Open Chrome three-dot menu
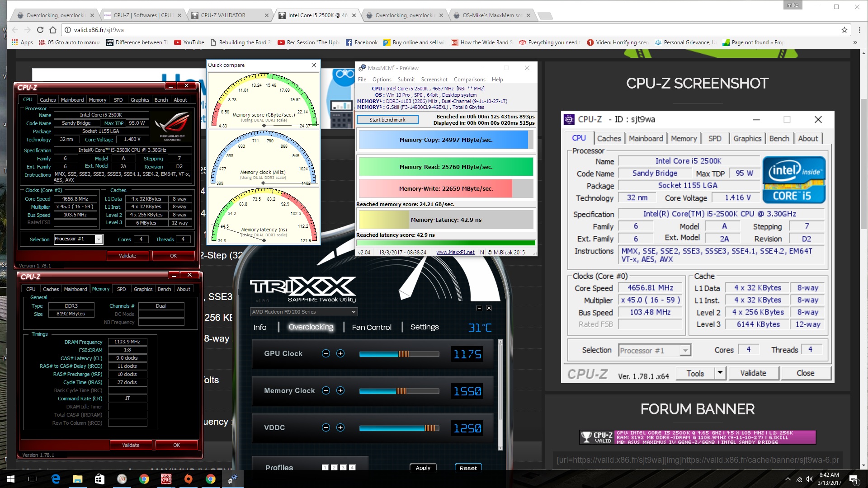Screen dimensions: 868x488 pyautogui.click(x=859, y=30)
